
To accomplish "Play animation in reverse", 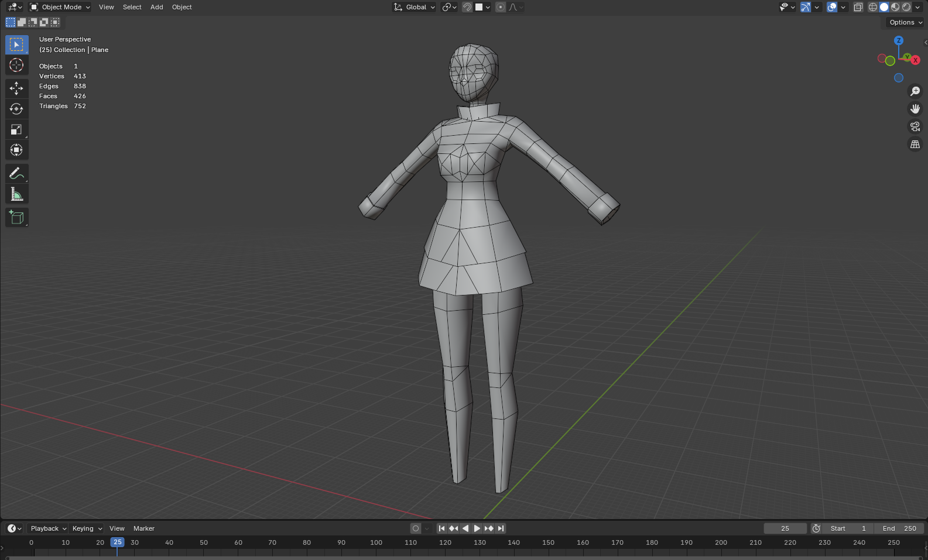I will tap(465, 528).
